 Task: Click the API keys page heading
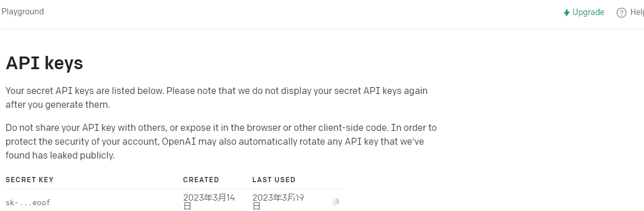tap(44, 63)
